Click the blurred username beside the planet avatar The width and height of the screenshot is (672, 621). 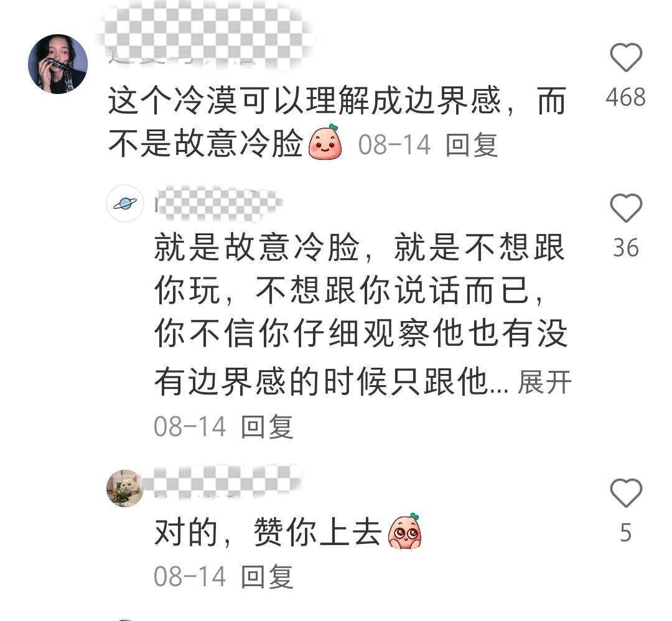(x=218, y=203)
